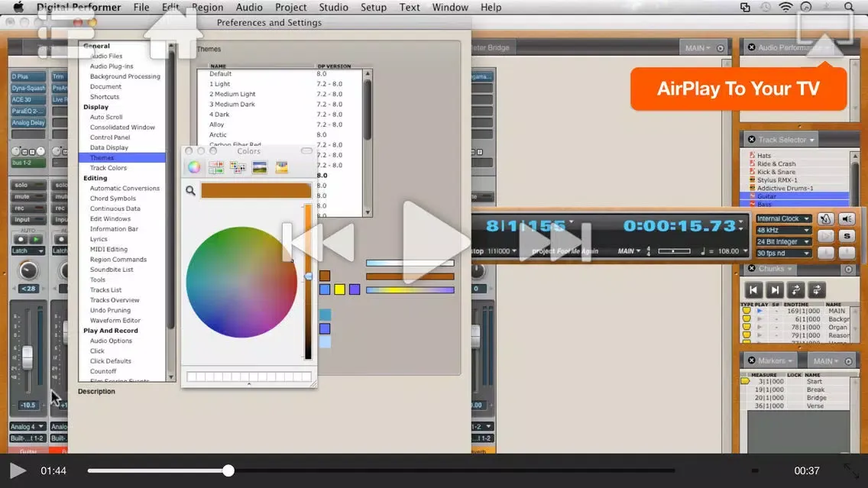Open the Setup menu

(374, 7)
